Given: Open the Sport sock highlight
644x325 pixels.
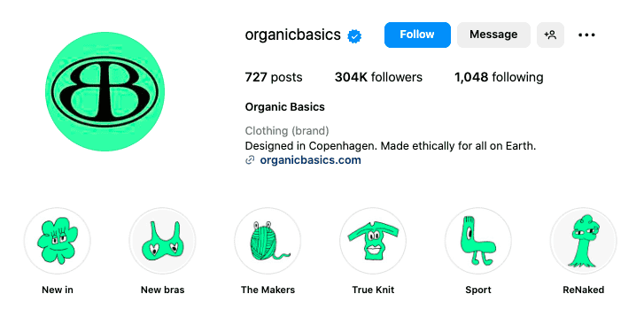Looking at the screenshot, I should click(x=478, y=241).
